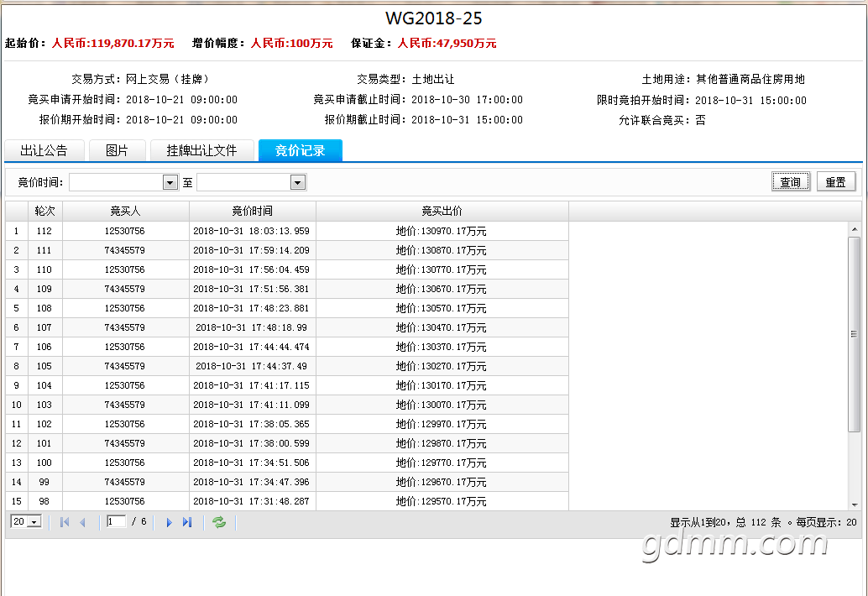The width and height of the screenshot is (868, 596).
Task: Select round 106 cell
Action: point(44,347)
